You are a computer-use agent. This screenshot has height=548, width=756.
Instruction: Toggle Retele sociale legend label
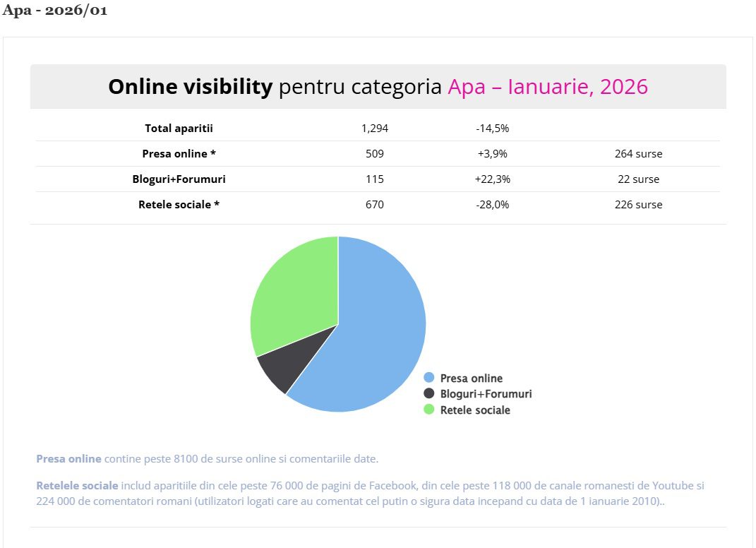(x=474, y=410)
